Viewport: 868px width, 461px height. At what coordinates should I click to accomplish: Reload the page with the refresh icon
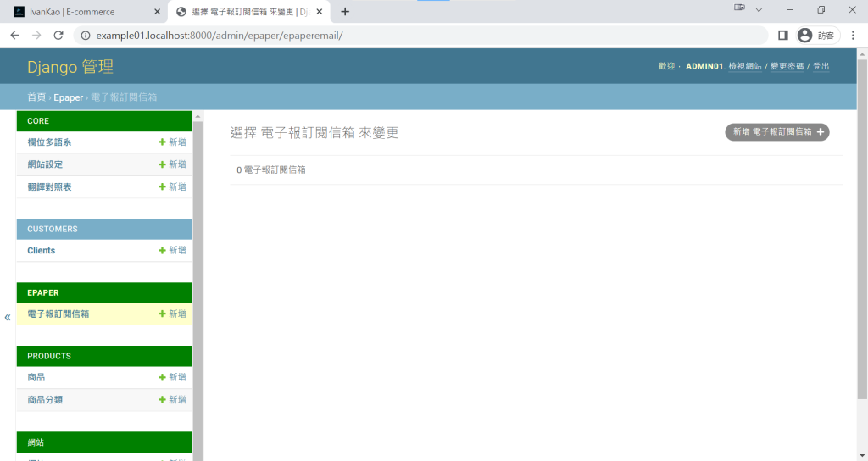(58, 36)
